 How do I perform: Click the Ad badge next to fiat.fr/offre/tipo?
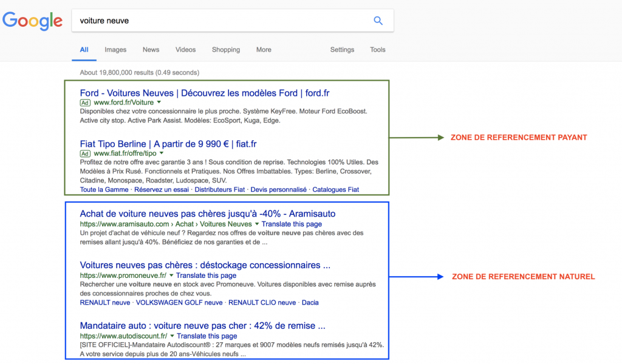pos(84,152)
